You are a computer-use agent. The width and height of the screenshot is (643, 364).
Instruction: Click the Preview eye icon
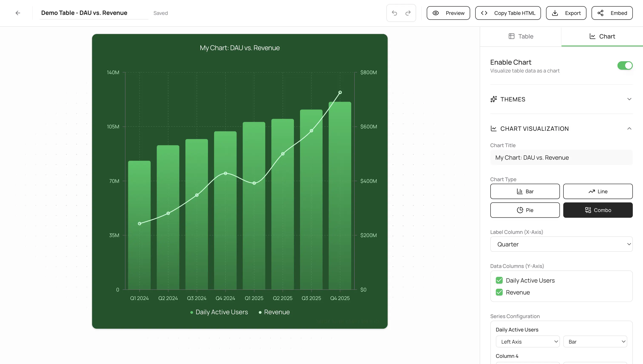point(435,13)
